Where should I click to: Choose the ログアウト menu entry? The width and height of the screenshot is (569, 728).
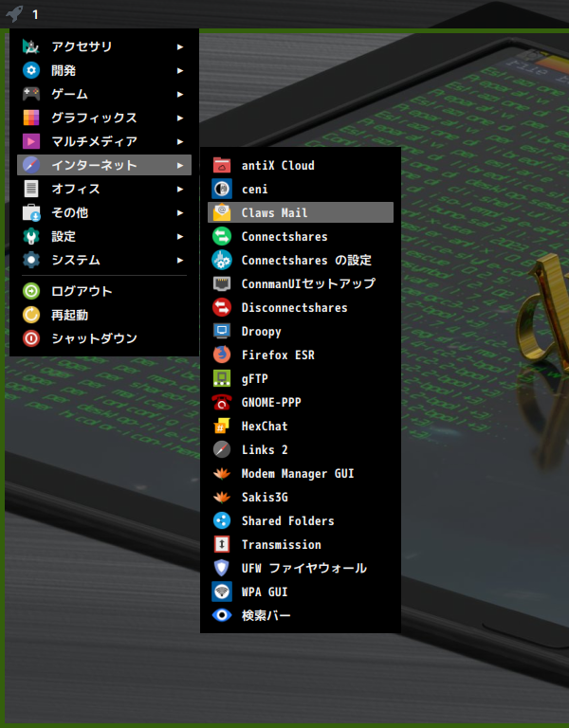tap(104, 291)
